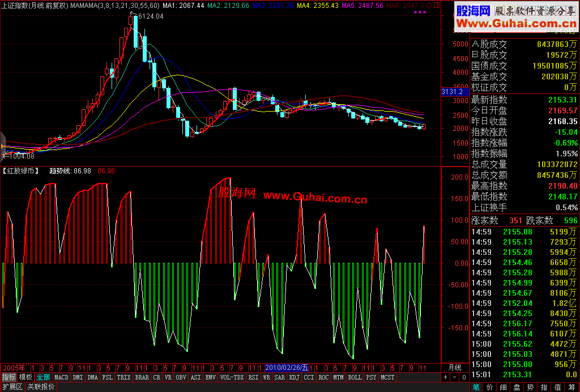Select the BRAR indicator

tap(142, 377)
